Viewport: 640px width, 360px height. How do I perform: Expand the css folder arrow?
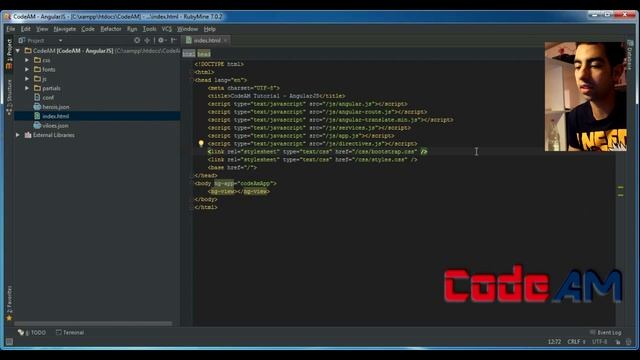pyautogui.click(x=27, y=60)
